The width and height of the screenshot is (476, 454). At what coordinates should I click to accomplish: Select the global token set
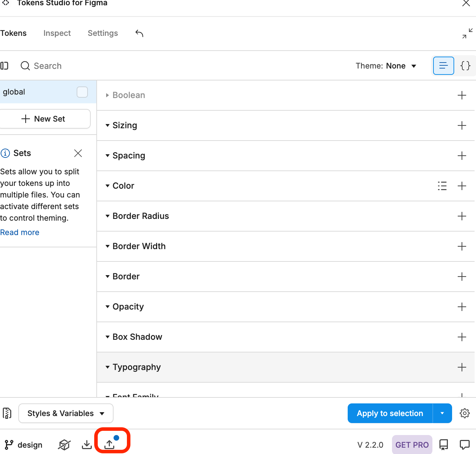48,92
